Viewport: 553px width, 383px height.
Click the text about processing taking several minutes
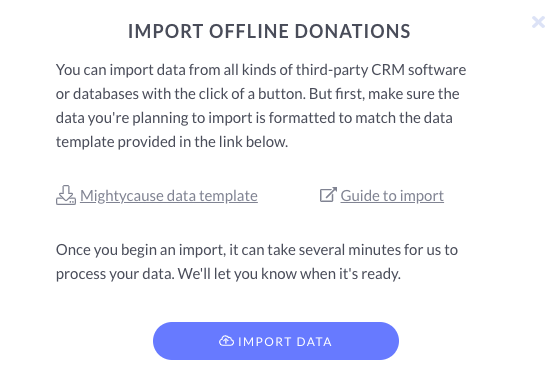[257, 262]
